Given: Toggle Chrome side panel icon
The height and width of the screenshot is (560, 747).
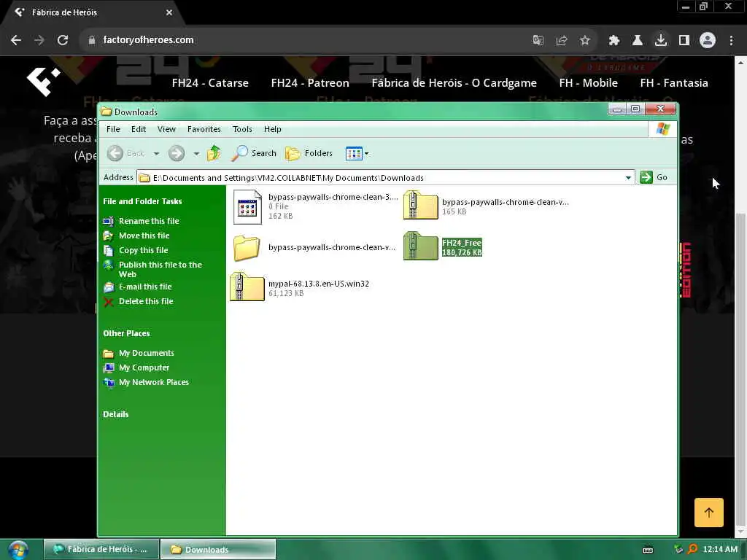Looking at the screenshot, I should click(684, 41).
